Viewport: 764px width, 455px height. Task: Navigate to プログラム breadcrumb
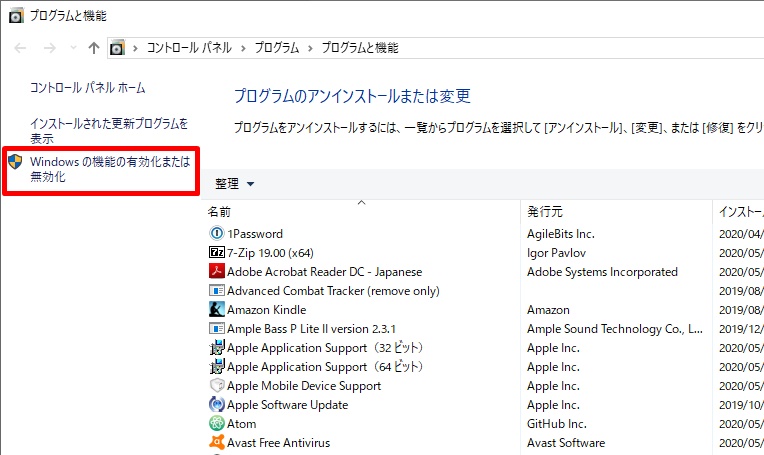276,48
